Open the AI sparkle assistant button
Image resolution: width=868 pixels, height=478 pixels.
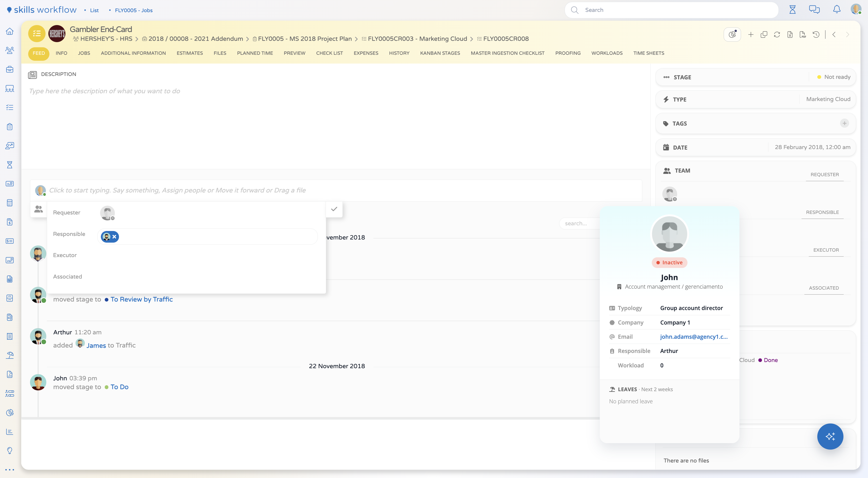pos(830,436)
